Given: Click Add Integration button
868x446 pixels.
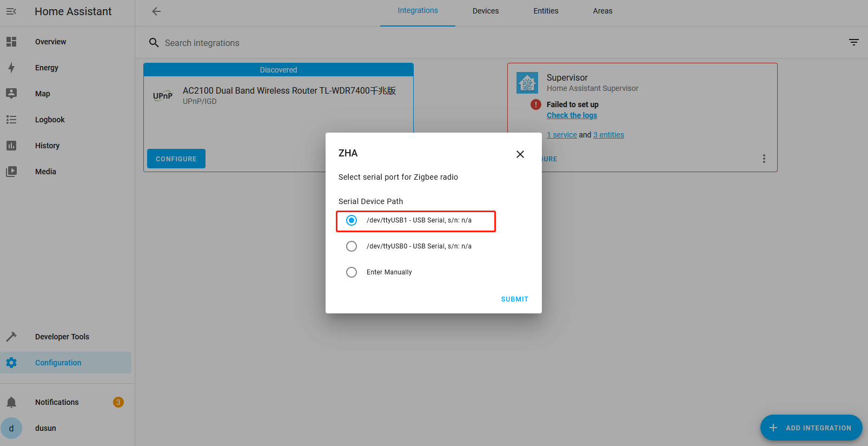Looking at the screenshot, I should tap(811, 428).
